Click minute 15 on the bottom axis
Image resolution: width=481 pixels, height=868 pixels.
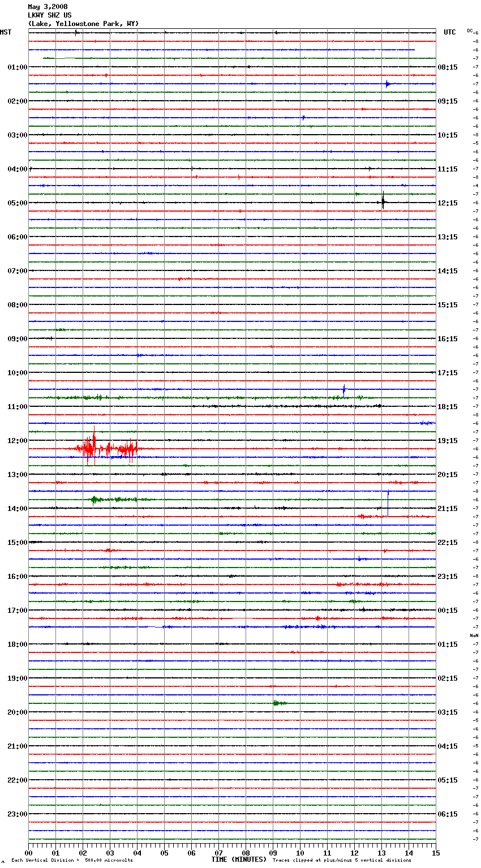tap(435, 853)
